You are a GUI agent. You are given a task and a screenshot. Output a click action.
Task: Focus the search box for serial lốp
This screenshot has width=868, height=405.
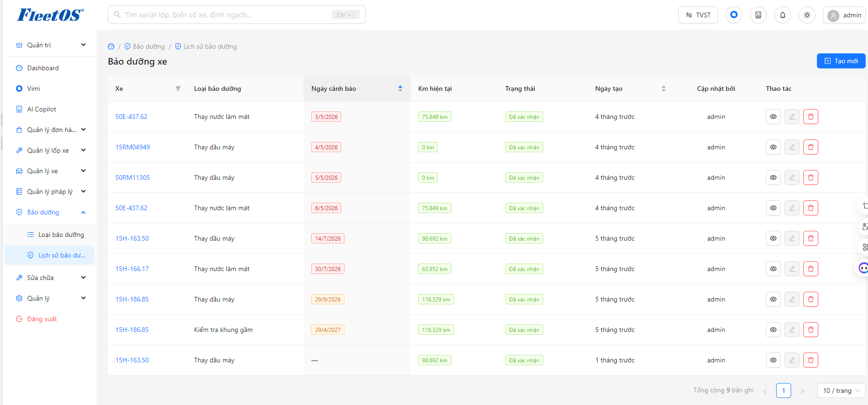click(x=237, y=15)
